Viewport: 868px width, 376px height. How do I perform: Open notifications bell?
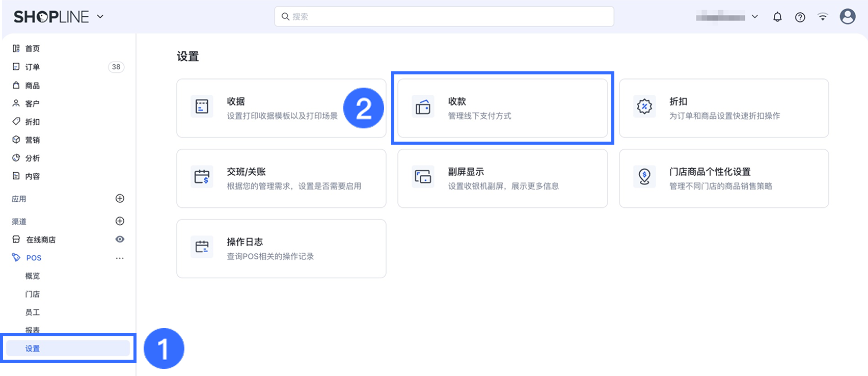coord(777,17)
